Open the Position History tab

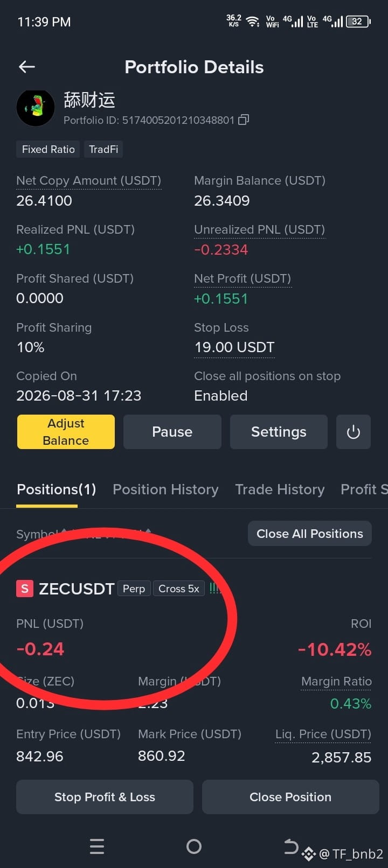165,489
